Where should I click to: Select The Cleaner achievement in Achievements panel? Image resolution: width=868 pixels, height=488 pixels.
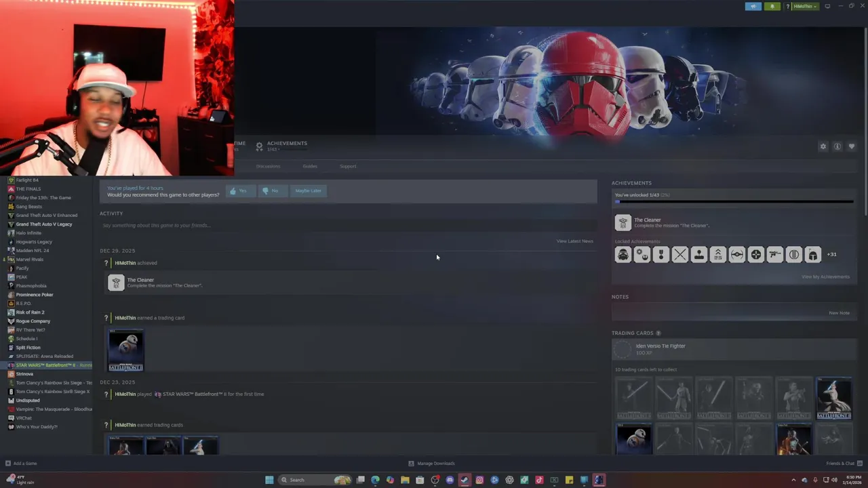734,222
